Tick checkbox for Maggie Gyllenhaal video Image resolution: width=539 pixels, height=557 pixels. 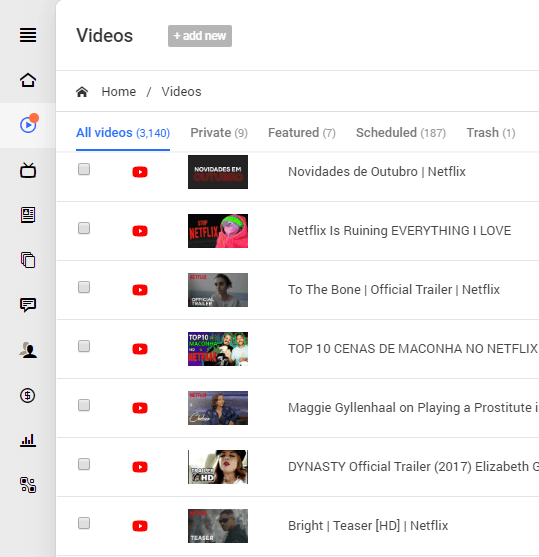coord(84,405)
